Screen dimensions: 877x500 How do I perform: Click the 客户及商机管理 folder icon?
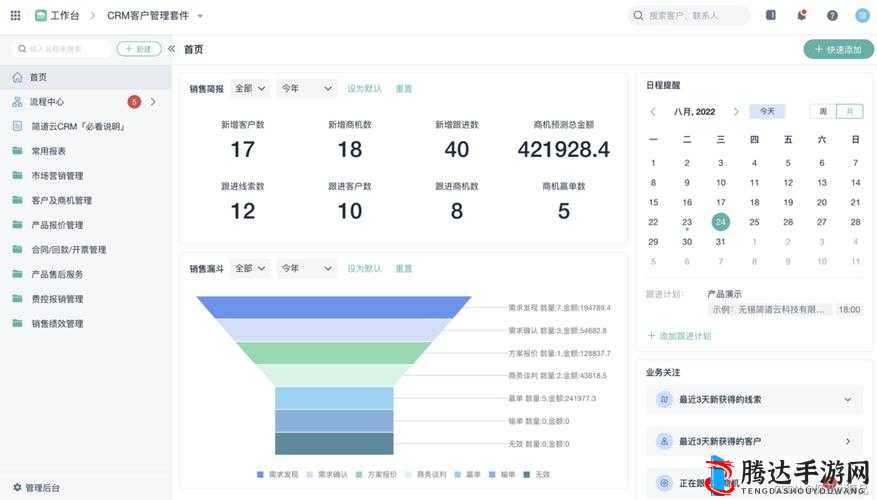click(17, 200)
